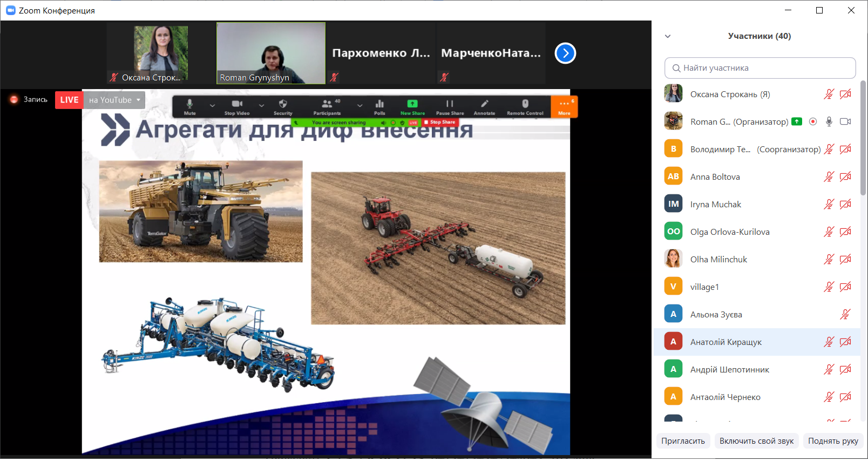Viewport: 868px width, 461px height.
Task: Click the red Stop Share button
Action: 440,123
